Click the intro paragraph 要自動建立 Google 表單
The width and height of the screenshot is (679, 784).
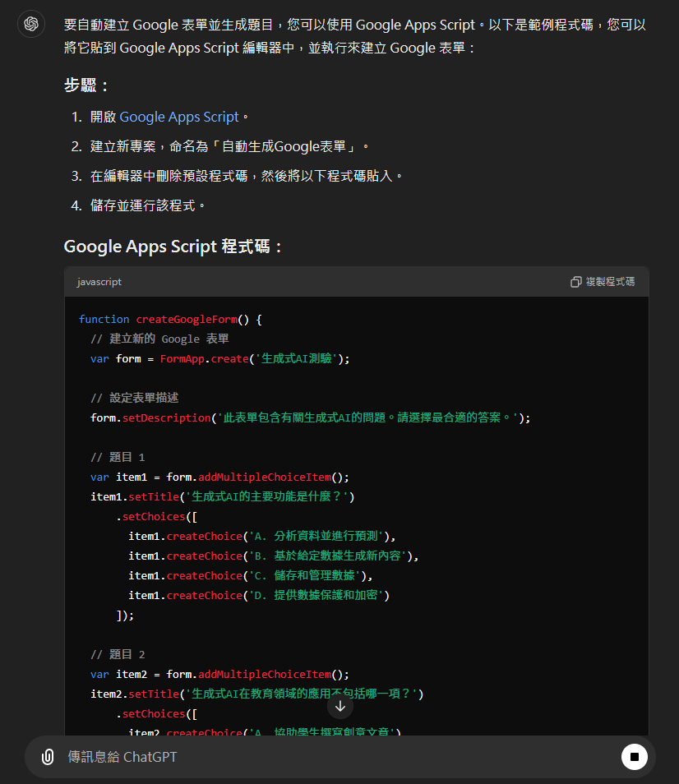[355, 36]
